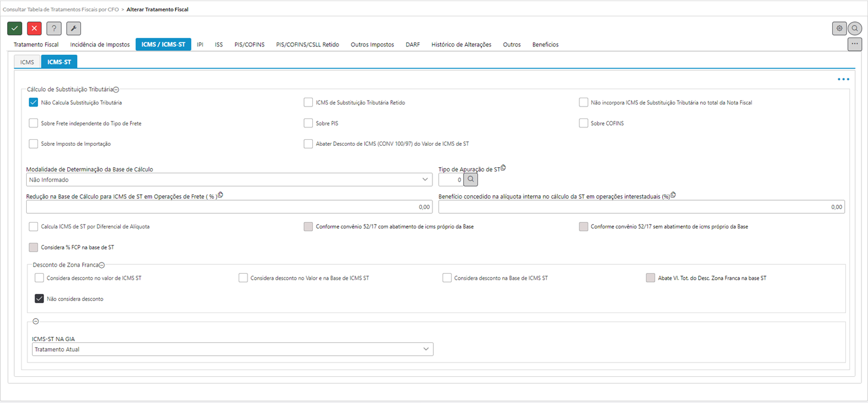Select the ICMS sub-tab
868x403 pixels.
pos(27,62)
